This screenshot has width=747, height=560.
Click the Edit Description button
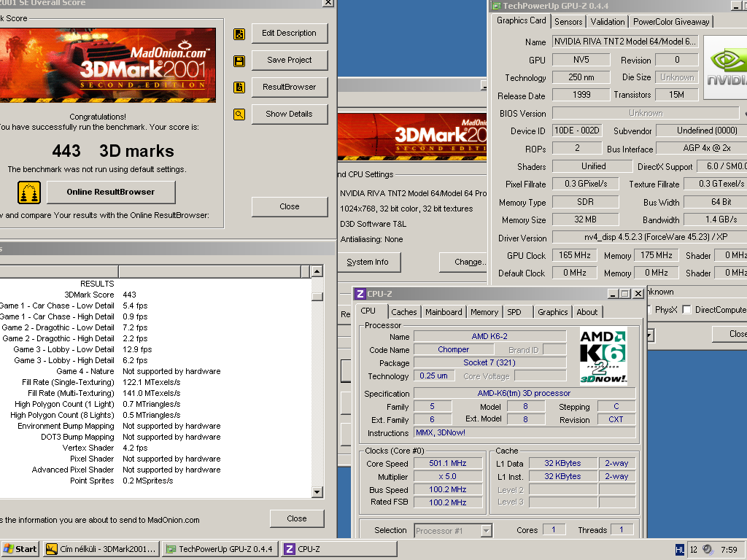tap(289, 33)
